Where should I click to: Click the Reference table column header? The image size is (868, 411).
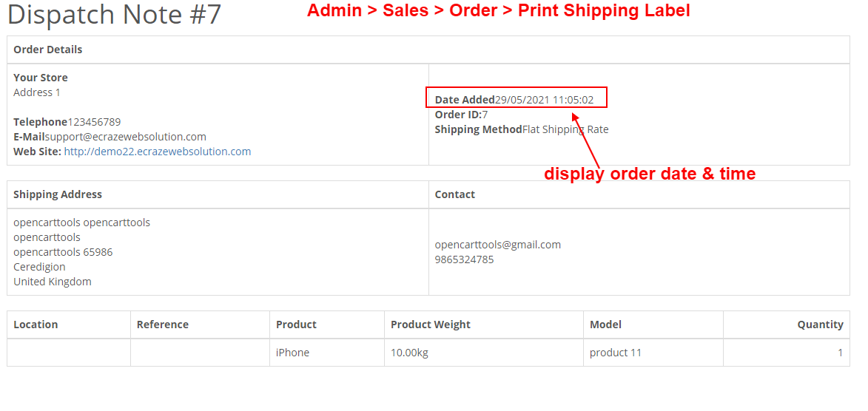point(201,325)
